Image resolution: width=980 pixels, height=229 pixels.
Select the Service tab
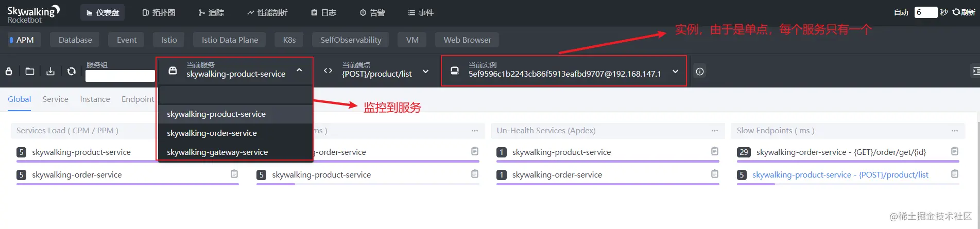[56, 99]
